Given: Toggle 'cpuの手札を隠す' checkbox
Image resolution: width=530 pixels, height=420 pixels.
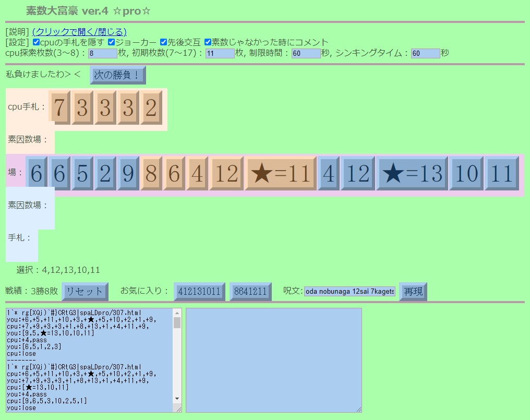Looking at the screenshot, I should [36, 42].
